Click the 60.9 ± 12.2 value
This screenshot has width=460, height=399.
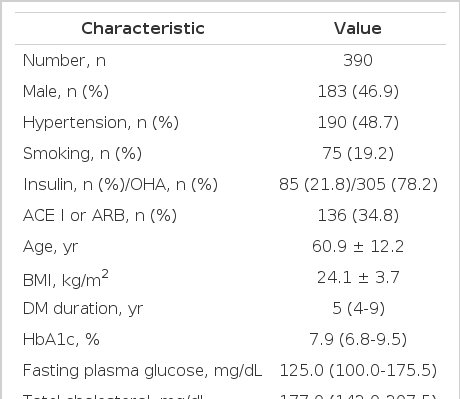pyautogui.click(x=358, y=247)
